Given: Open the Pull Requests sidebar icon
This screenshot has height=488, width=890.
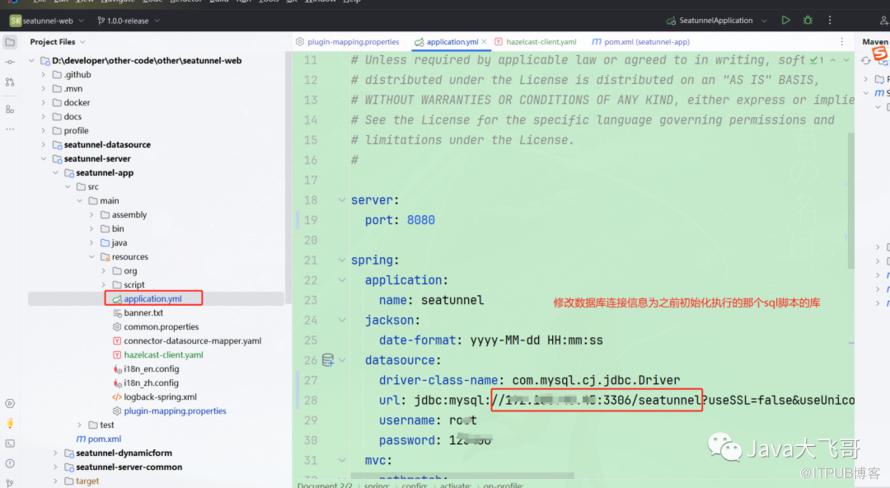Looking at the screenshot, I should click(x=10, y=82).
